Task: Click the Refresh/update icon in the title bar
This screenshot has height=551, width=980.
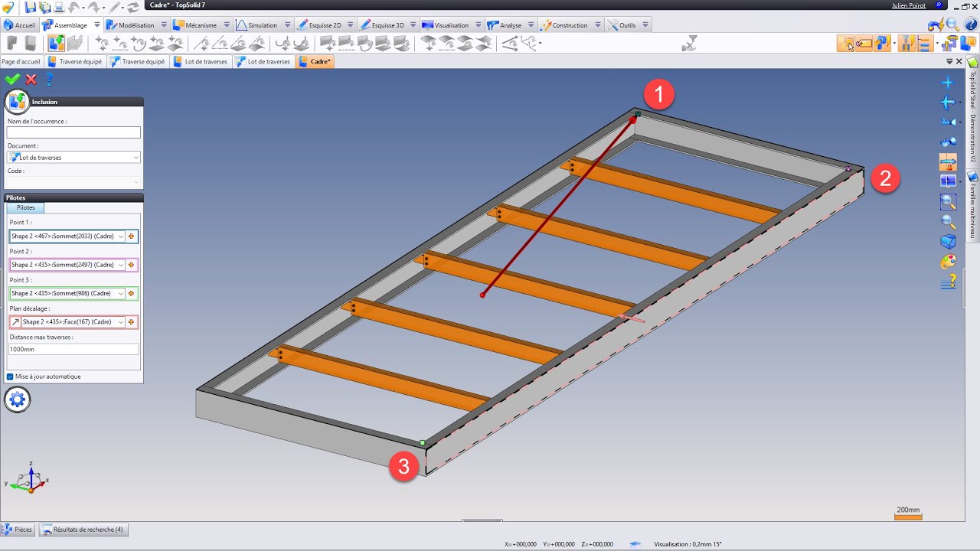Action: [132, 7]
